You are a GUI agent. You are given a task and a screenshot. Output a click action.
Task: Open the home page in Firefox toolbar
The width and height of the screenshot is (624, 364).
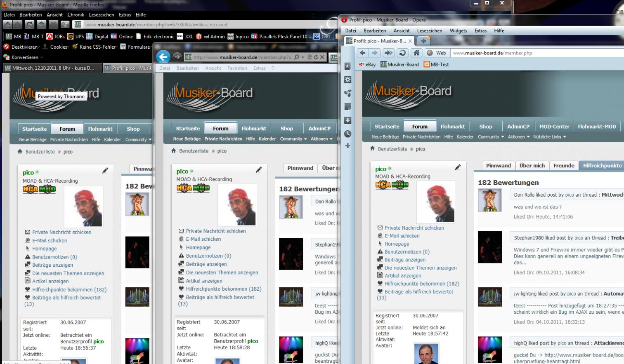41,25
